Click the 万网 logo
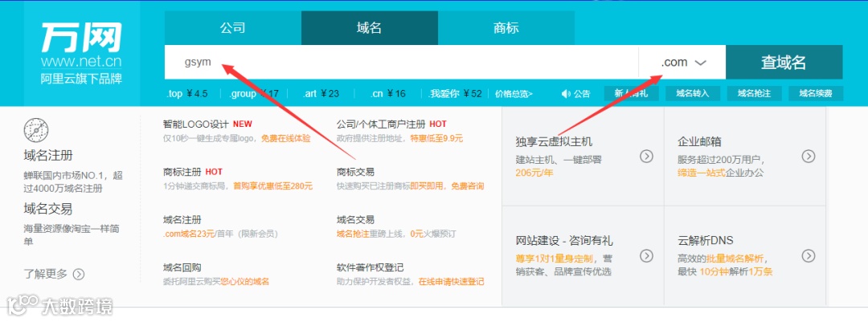Image resolution: width=868 pixels, height=322 pixels. [81, 38]
